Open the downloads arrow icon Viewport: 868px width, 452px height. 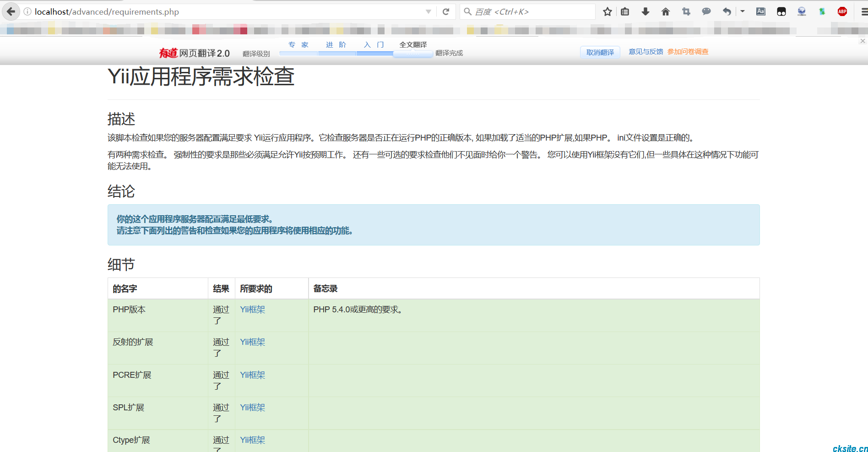coord(646,11)
